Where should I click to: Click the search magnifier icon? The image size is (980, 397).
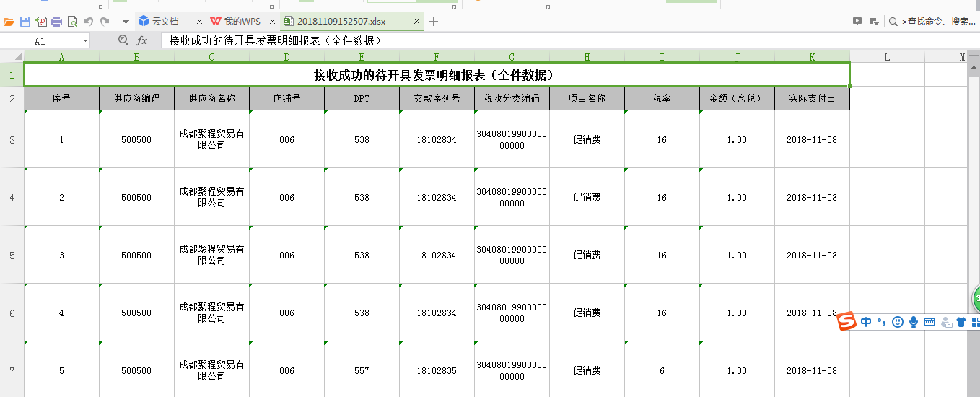[893, 22]
